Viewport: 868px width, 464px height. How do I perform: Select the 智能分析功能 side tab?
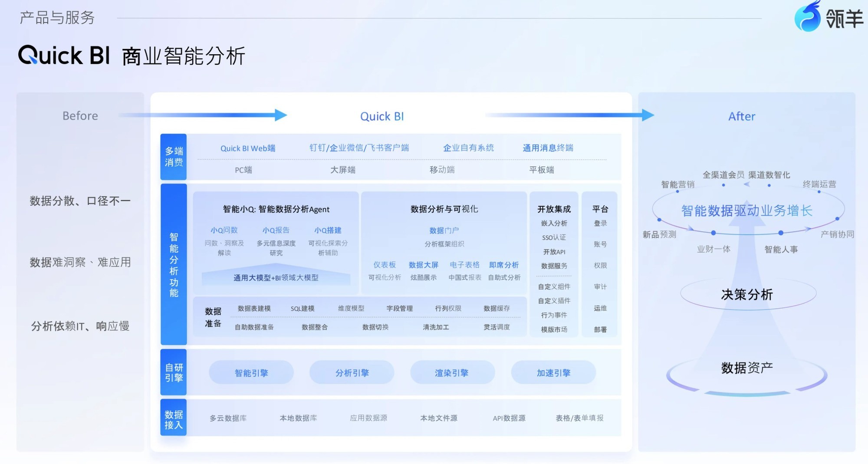pyautogui.click(x=174, y=264)
